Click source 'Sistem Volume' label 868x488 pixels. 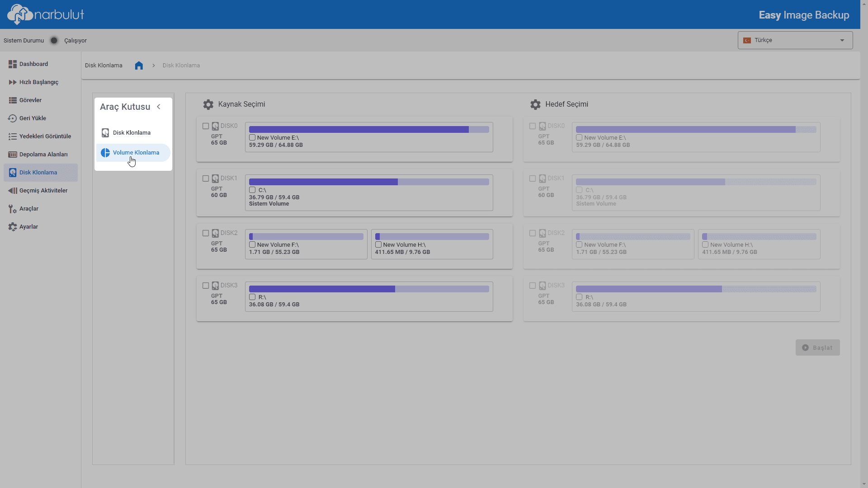click(269, 204)
